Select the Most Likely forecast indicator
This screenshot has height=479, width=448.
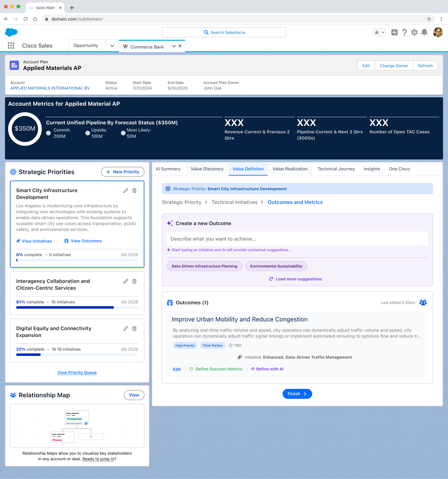pos(123,133)
